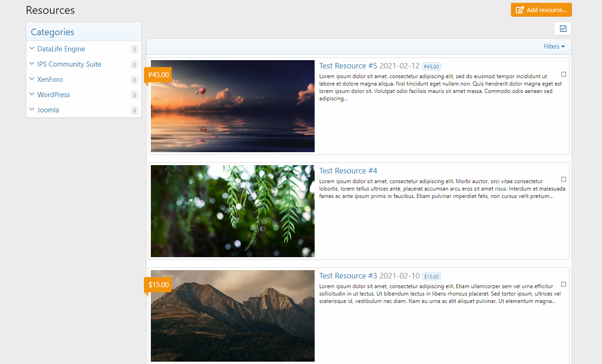Open the Test Resource #5 title link
The height and width of the screenshot is (364, 602).
click(x=348, y=66)
